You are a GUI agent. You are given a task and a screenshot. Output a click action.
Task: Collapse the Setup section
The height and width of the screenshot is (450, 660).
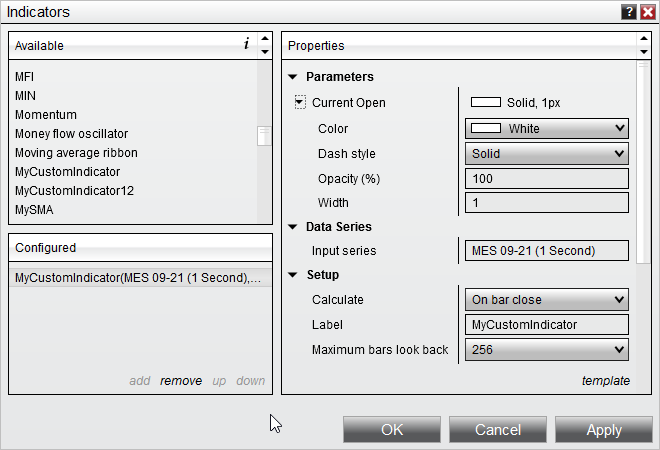coord(293,275)
